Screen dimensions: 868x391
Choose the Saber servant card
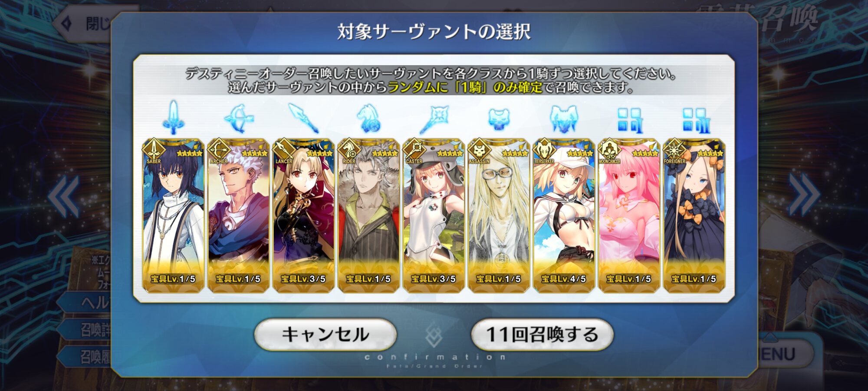point(173,215)
